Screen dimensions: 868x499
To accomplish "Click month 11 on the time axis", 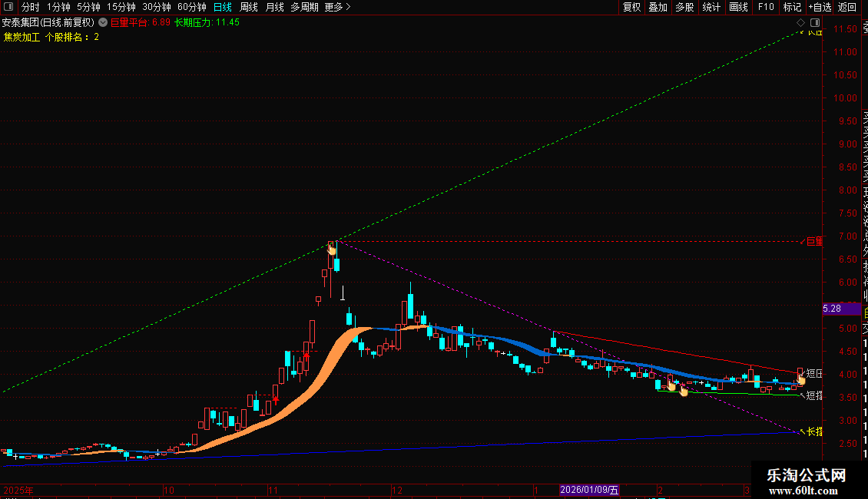I will (x=273, y=490).
